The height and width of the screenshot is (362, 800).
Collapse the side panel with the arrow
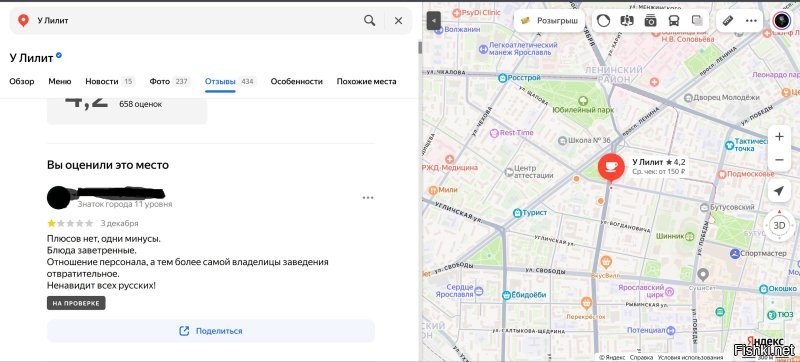pyautogui.click(x=433, y=21)
